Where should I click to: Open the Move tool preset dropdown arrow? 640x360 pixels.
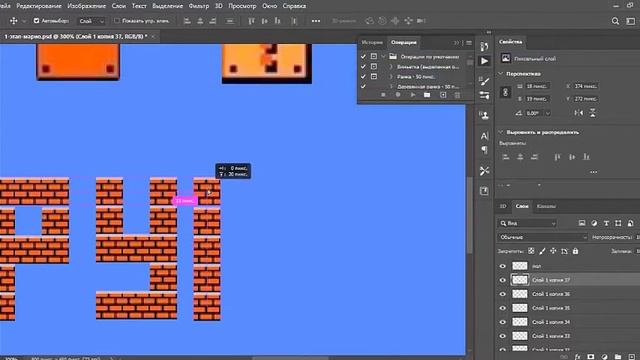(x=24, y=21)
